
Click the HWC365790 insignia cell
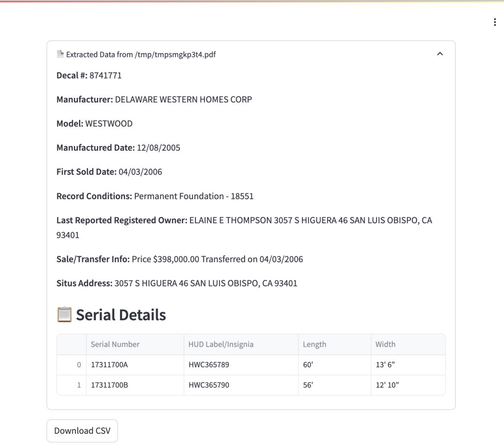point(209,385)
